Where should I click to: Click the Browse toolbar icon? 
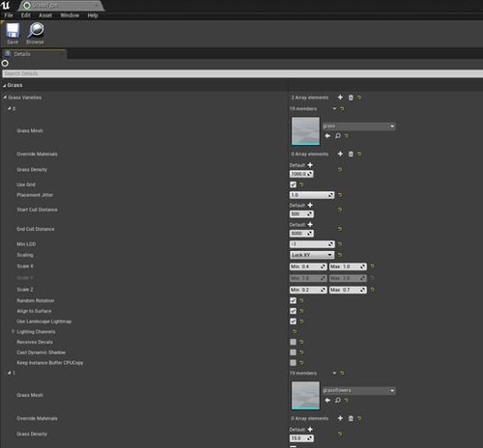click(35, 34)
